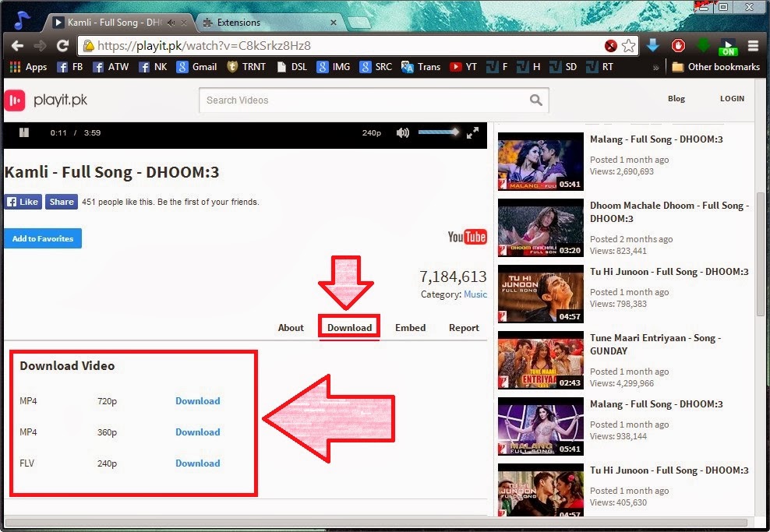Open the ATW bookmark
The height and width of the screenshot is (532, 770).
111,67
